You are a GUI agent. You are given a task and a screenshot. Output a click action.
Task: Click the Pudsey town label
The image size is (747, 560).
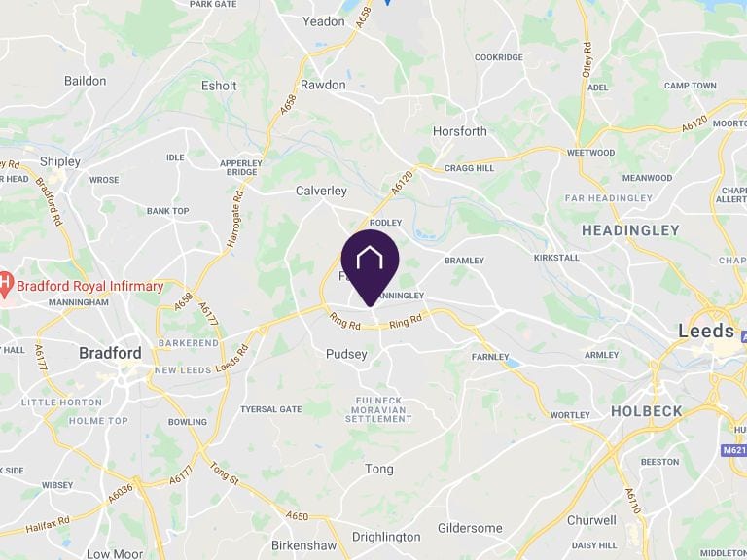[346, 354]
